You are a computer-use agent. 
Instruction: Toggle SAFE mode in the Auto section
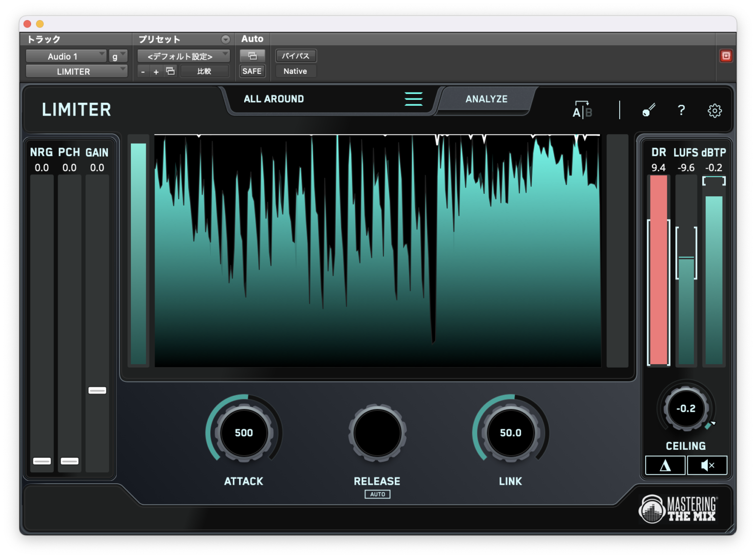pos(252,71)
